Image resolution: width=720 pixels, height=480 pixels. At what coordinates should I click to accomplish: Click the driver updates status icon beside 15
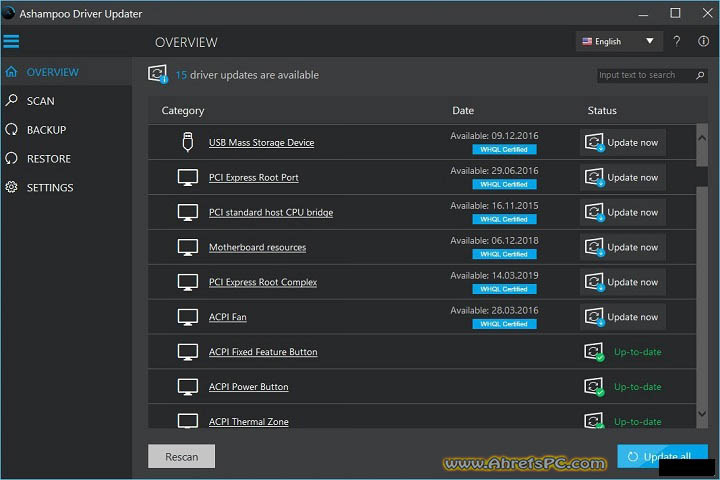pos(158,74)
